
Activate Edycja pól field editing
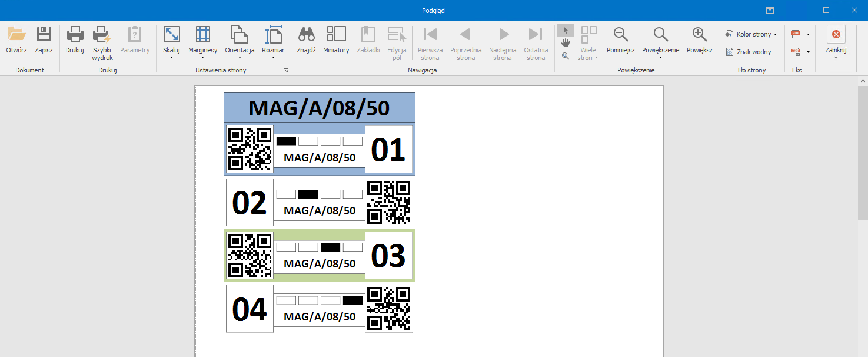pos(397,44)
